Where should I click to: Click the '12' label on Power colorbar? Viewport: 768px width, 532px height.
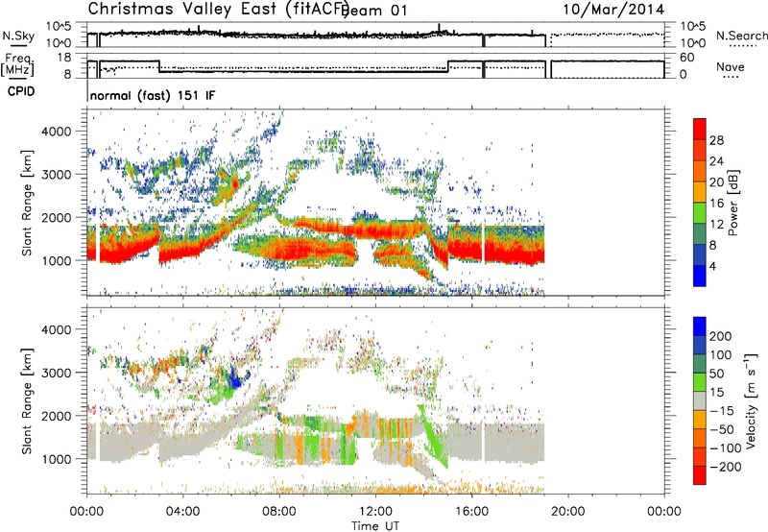pyautogui.click(x=716, y=225)
